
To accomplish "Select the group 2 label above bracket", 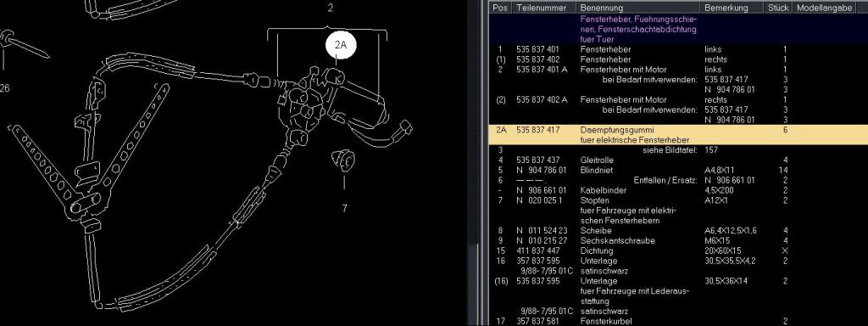I will tap(331, 8).
